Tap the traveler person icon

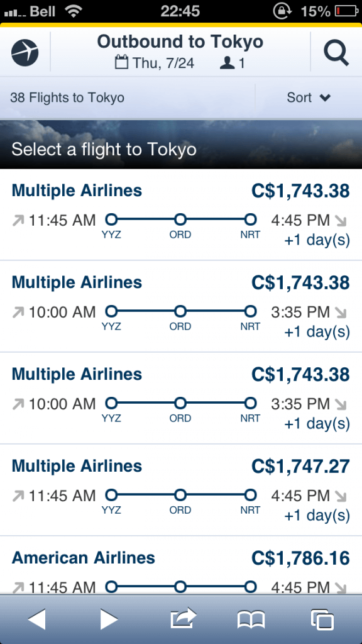pos(227,64)
